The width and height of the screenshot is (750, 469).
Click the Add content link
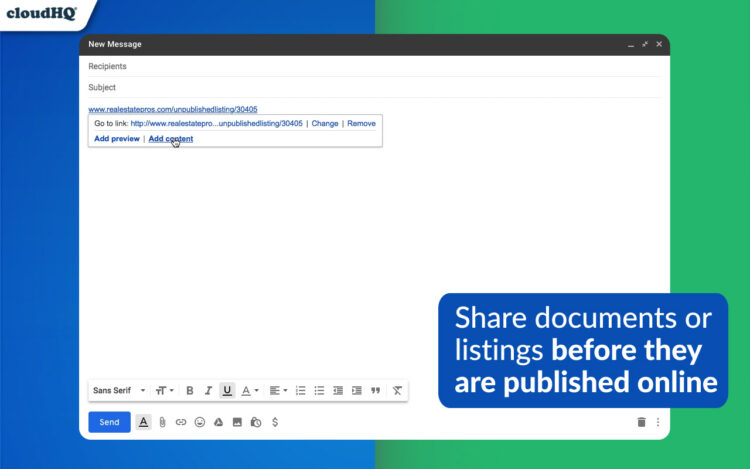click(171, 139)
